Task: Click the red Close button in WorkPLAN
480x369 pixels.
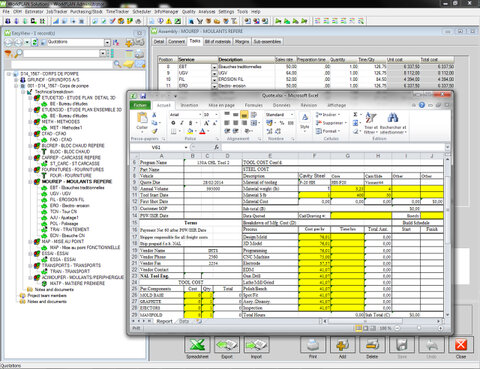Action: (461, 345)
